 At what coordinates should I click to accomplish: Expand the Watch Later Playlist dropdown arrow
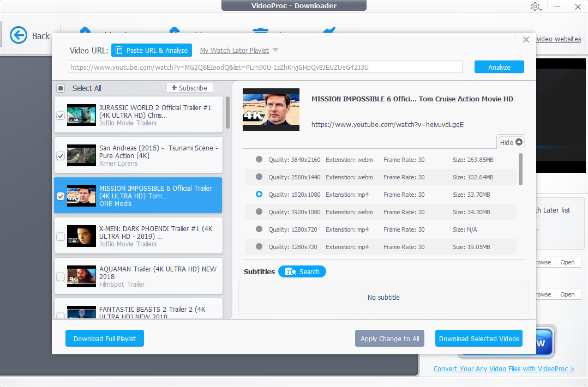[275, 50]
